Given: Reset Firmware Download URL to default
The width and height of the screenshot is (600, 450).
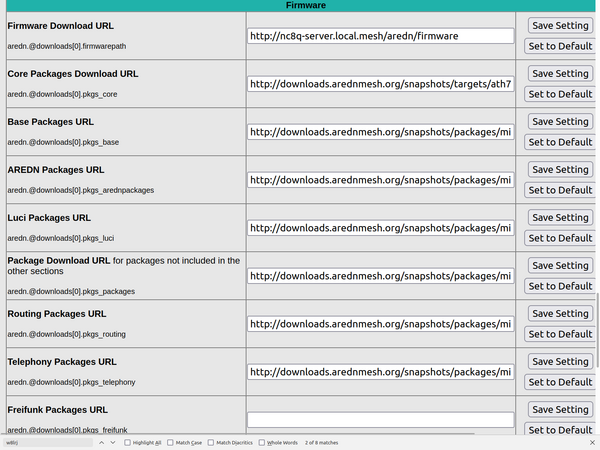Looking at the screenshot, I should pyautogui.click(x=560, y=46).
